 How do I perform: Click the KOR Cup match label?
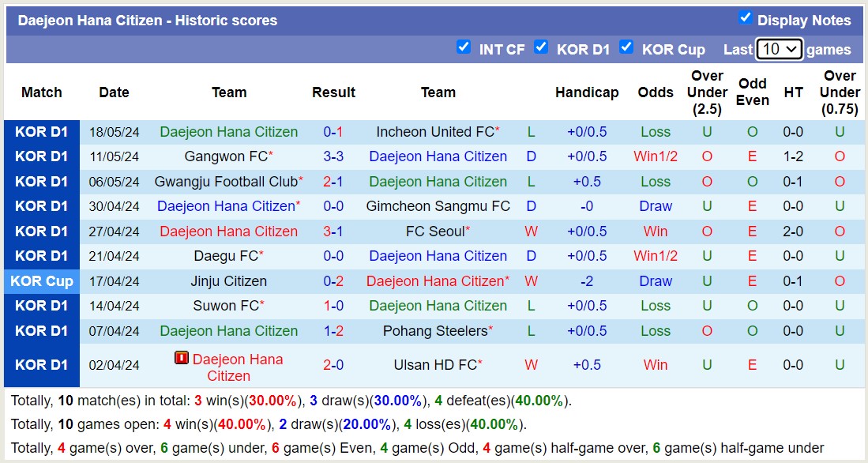pyautogui.click(x=41, y=280)
